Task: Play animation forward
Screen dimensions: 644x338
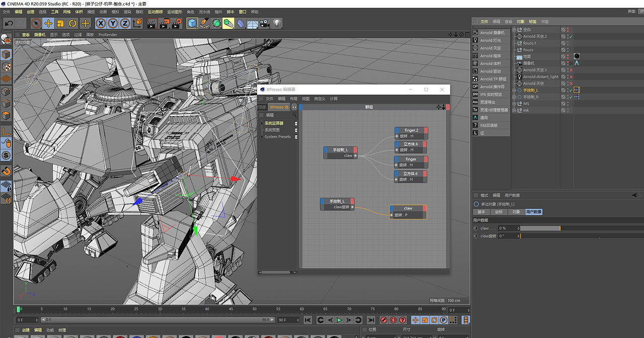Action: [339, 320]
